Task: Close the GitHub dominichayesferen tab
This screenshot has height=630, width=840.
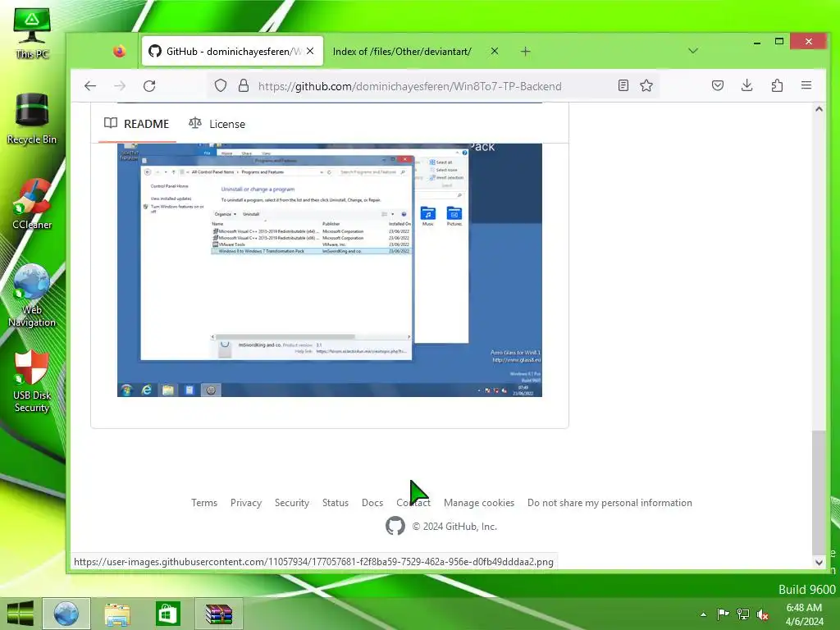Action: pyautogui.click(x=310, y=52)
